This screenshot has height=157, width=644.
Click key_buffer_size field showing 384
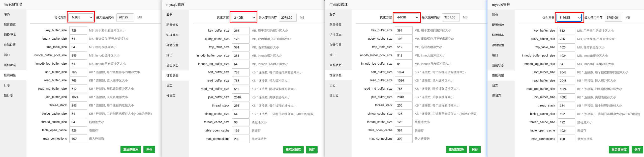(x=404, y=31)
